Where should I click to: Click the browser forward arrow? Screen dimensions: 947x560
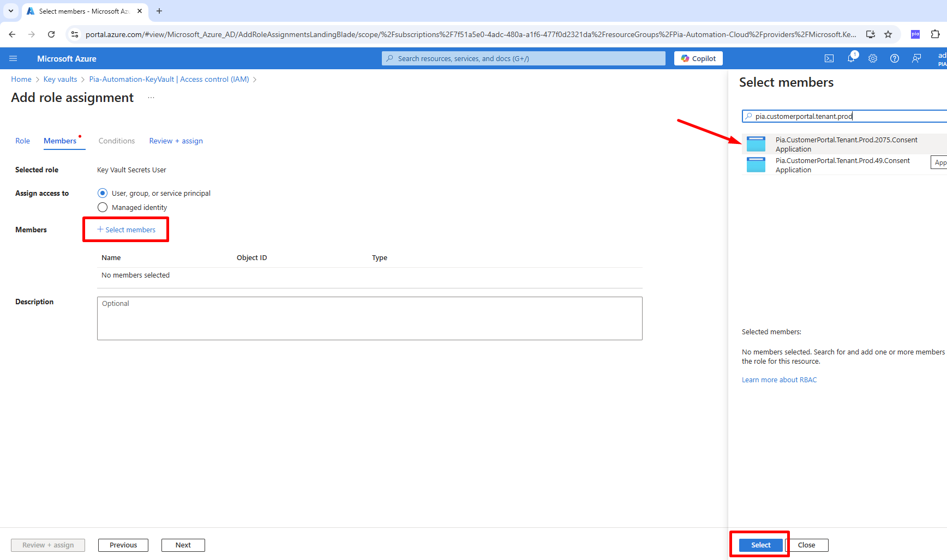tap(32, 34)
